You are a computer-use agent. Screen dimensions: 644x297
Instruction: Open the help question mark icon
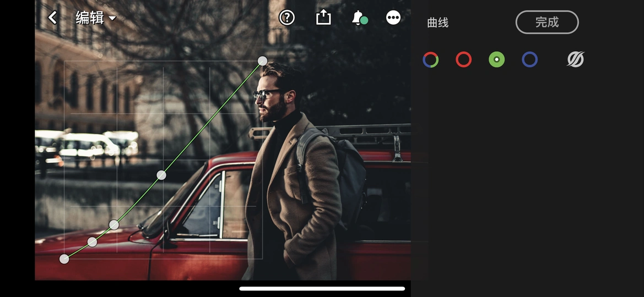point(286,18)
